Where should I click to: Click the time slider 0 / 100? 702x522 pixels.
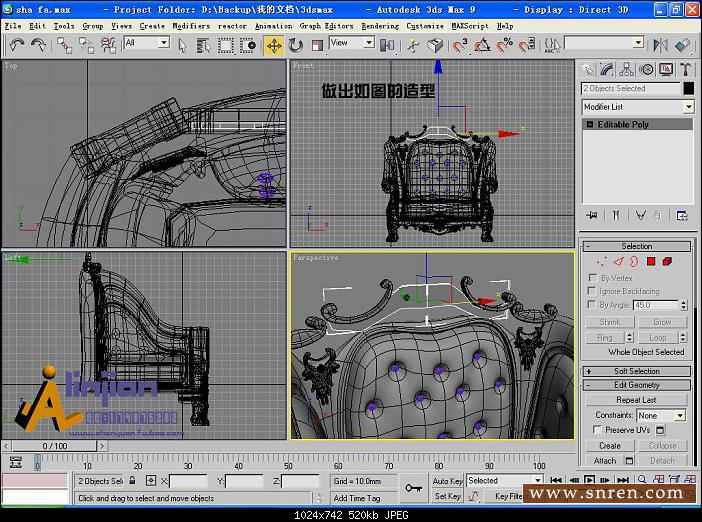pos(55,446)
